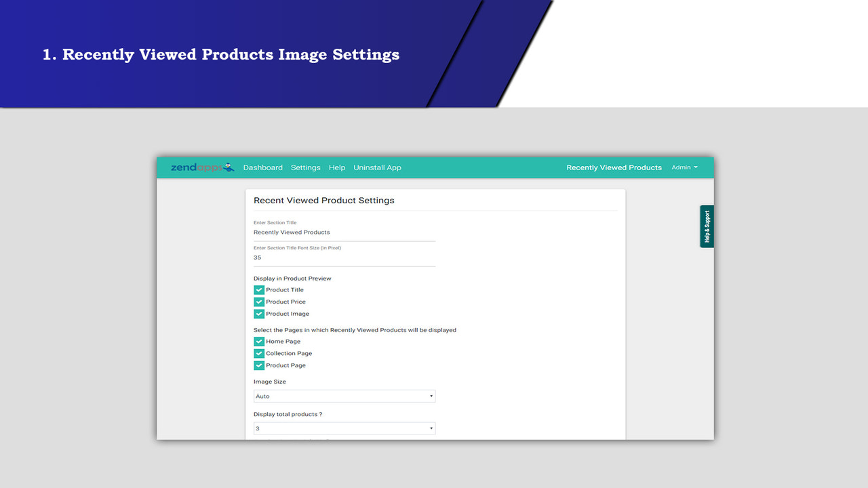Image resolution: width=868 pixels, height=488 pixels.
Task: Uncheck the Product Title checkbox
Action: (258, 289)
